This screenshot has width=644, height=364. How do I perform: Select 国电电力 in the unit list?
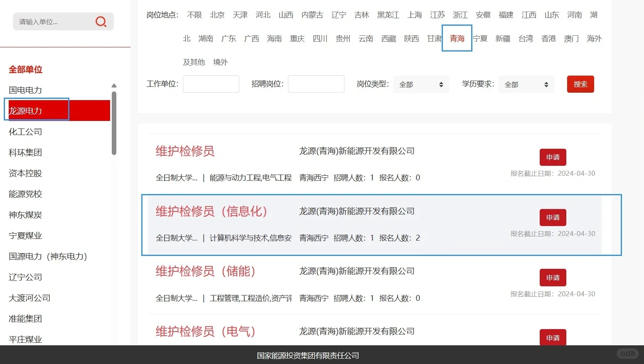tap(25, 90)
